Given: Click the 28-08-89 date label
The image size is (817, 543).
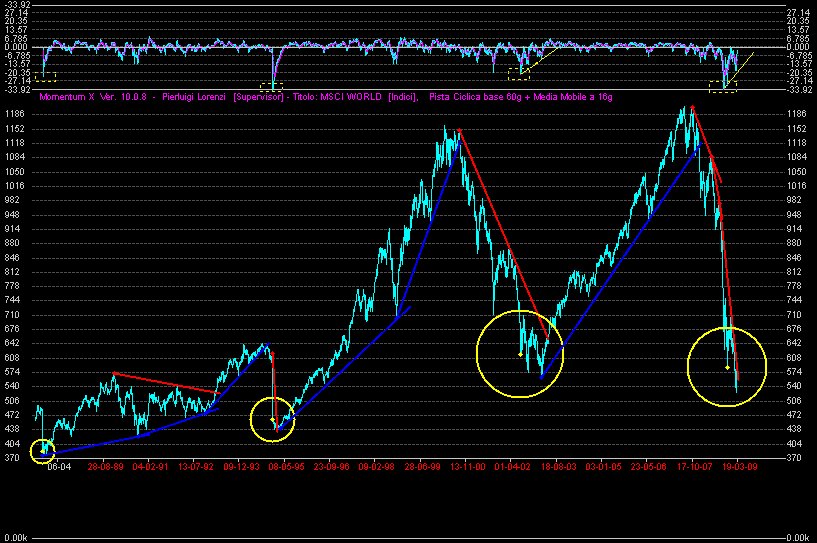Looking at the screenshot, I should pyautogui.click(x=105, y=466).
